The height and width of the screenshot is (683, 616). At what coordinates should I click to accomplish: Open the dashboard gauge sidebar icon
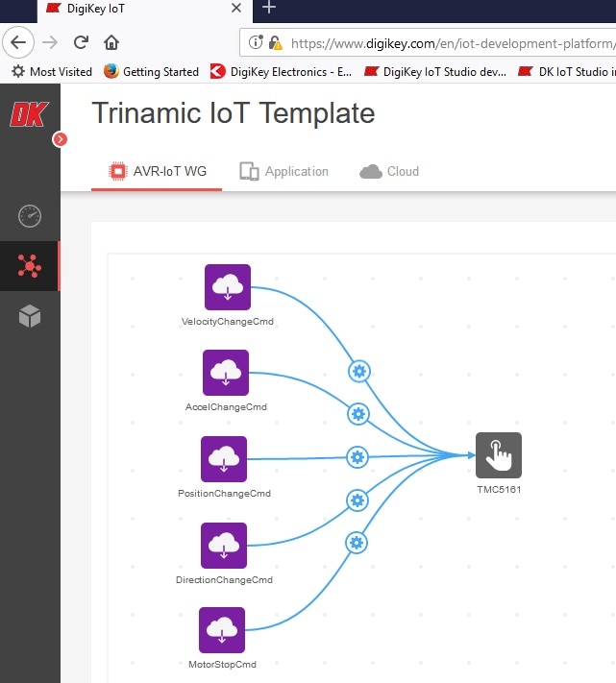click(x=30, y=216)
